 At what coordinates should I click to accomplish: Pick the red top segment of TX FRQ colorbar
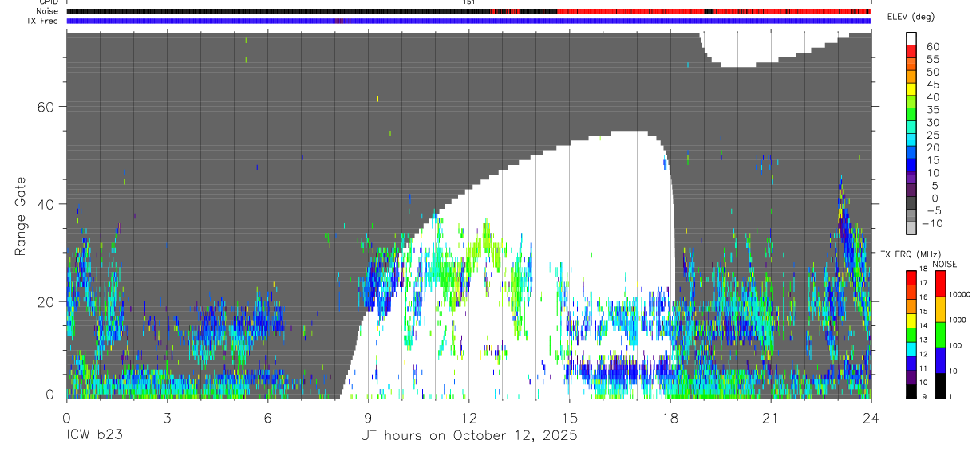911,278
